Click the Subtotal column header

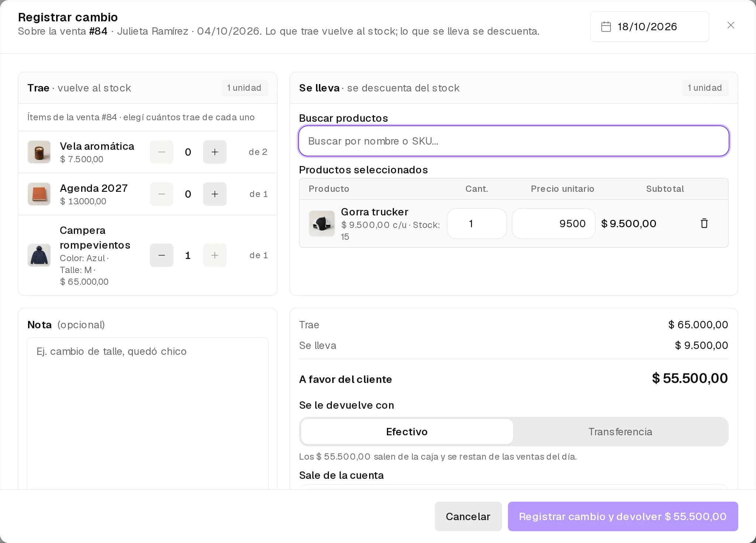click(x=665, y=189)
